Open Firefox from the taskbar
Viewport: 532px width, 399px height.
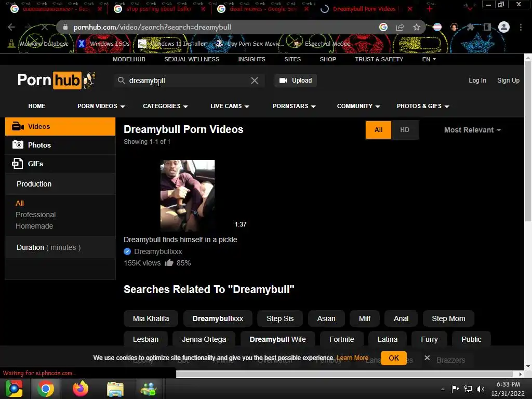(81, 389)
